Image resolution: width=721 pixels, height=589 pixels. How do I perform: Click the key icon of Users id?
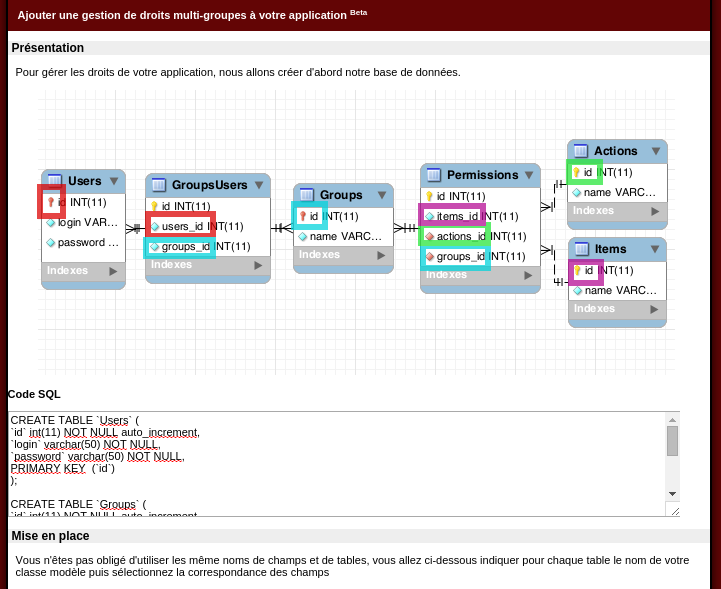(51, 202)
